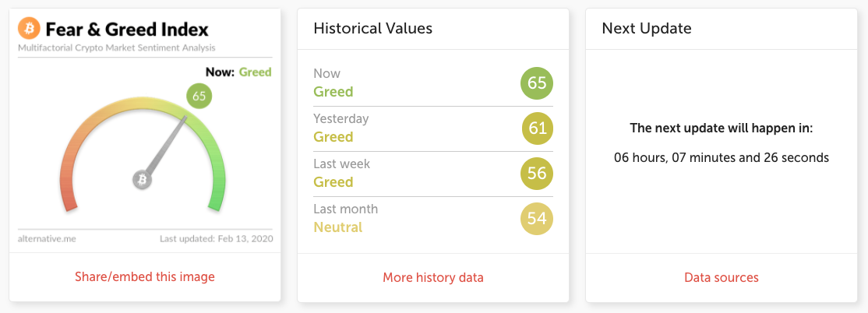
Task: Click the Next Update panel header
Action: [647, 29]
